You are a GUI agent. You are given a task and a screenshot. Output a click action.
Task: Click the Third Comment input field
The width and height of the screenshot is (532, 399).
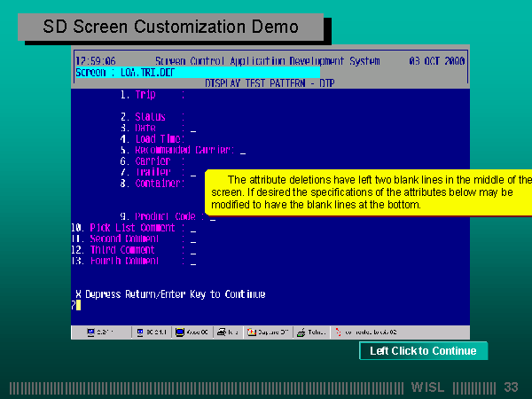[192, 251]
